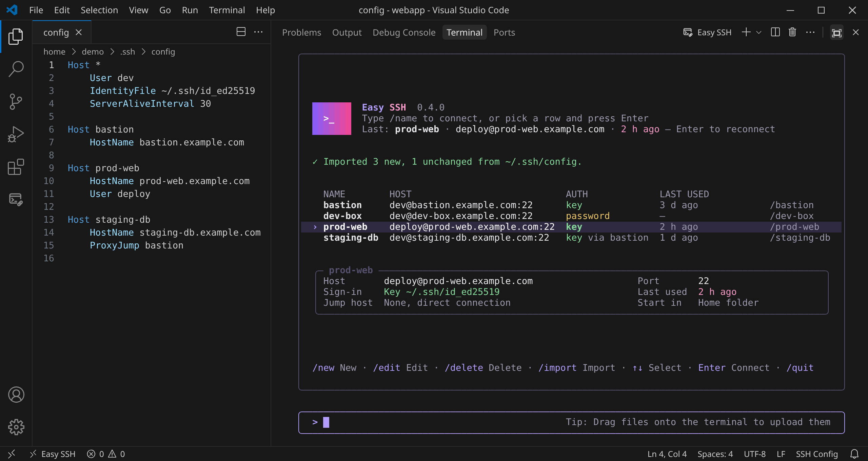868x461 pixels.
Task: Open notifications bell in status bar
Action: 854,454
